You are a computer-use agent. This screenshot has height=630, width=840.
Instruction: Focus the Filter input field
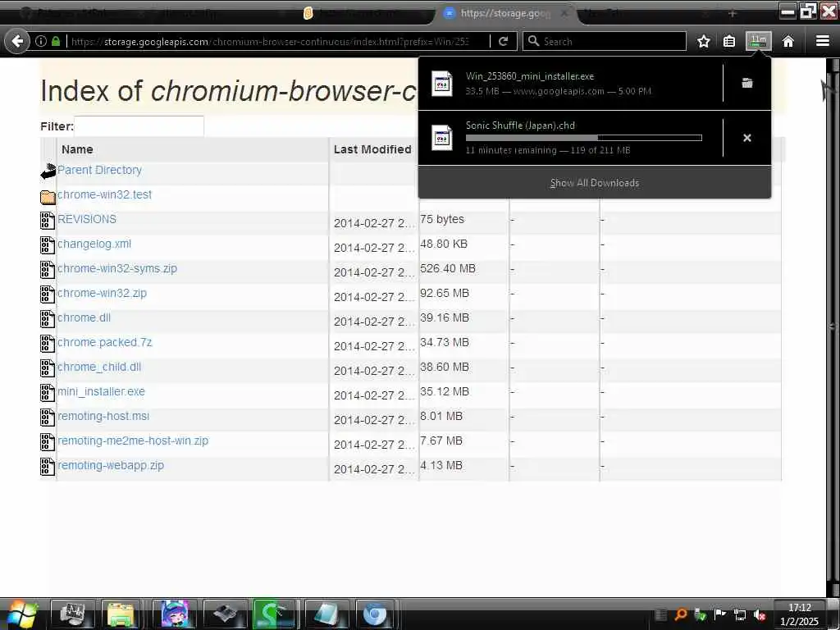point(139,126)
